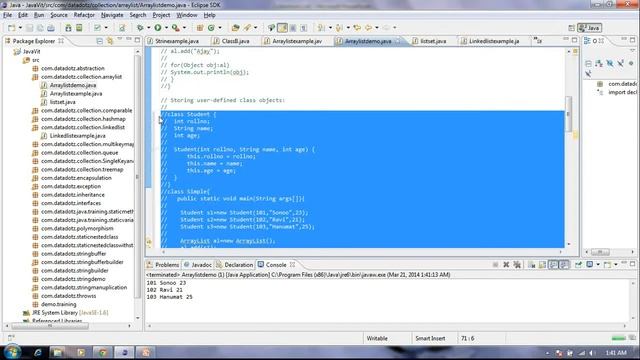Click Remove All Terminated Launches icon

517,264
